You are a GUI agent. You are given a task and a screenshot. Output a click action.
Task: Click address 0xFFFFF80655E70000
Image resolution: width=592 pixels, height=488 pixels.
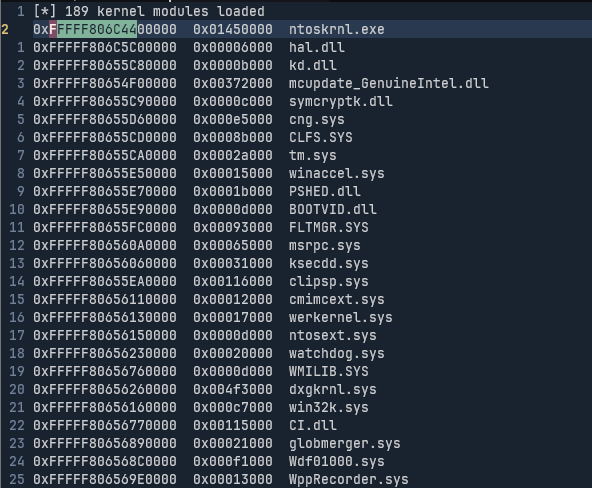point(105,191)
